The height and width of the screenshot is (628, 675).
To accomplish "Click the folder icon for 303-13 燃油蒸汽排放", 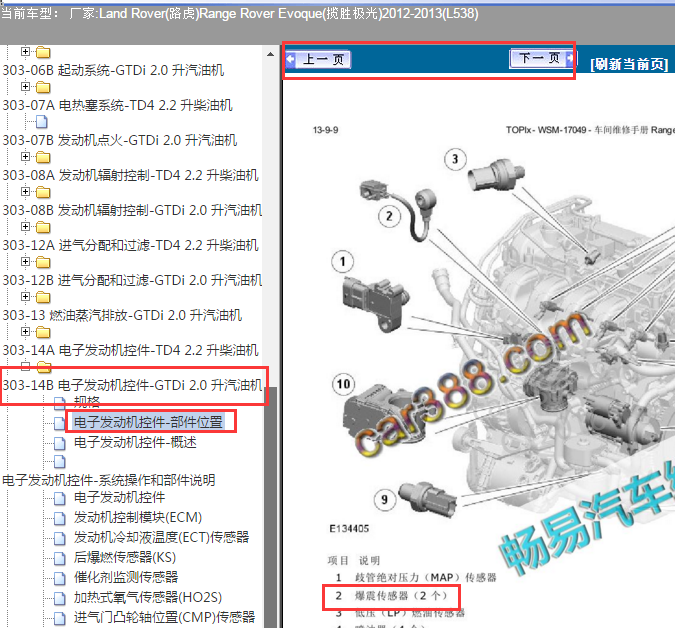I will coord(43,297).
